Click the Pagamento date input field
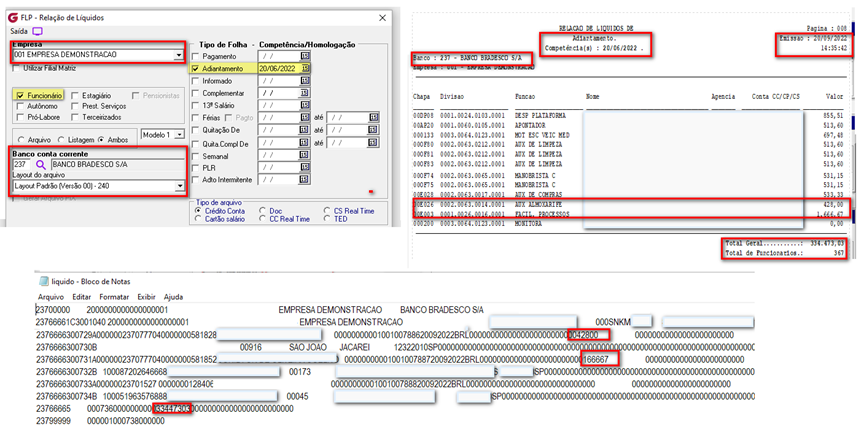 (x=279, y=57)
